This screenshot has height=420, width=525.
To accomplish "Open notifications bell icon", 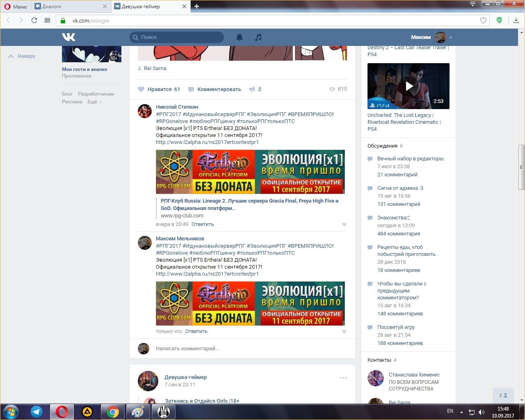I will pyautogui.click(x=240, y=37).
